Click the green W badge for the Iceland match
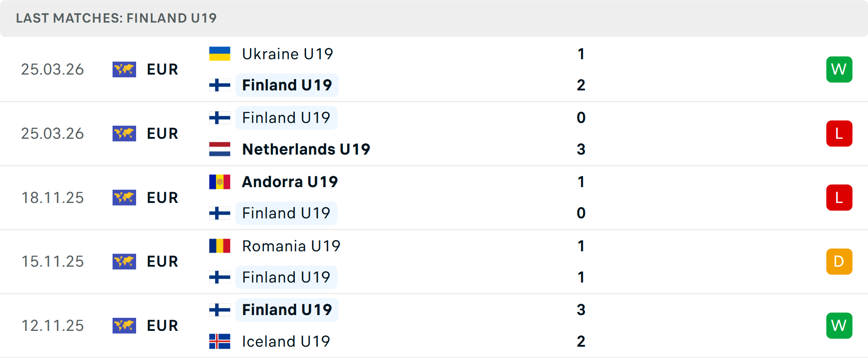 (x=839, y=325)
